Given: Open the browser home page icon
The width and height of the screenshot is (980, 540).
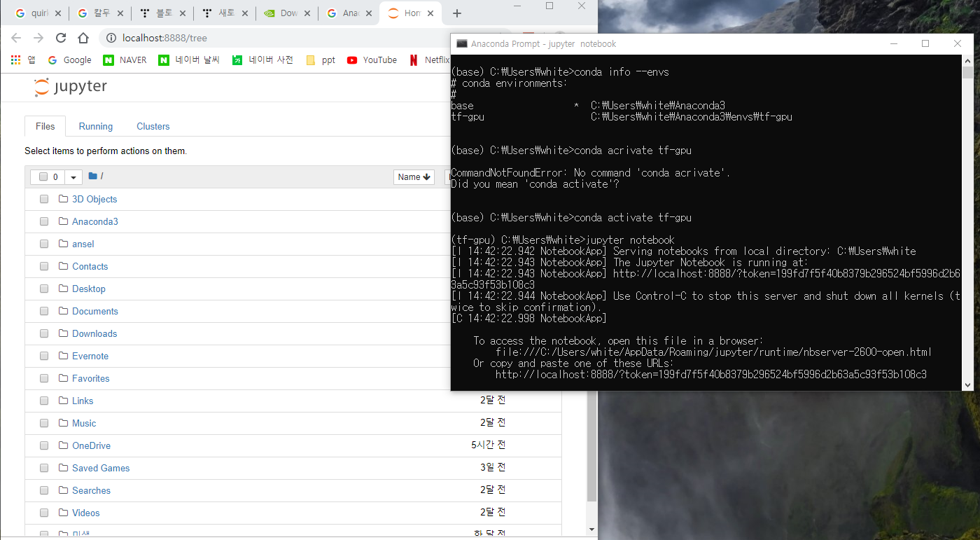Looking at the screenshot, I should (x=83, y=38).
